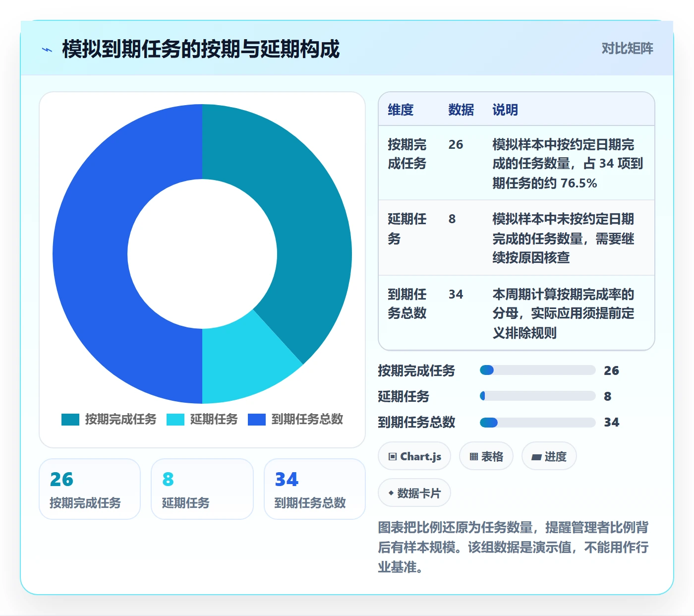Click table cell 到期任务总数 in 维度 column
Viewport: 694px width, 616px height.
click(x=407, y=304)
